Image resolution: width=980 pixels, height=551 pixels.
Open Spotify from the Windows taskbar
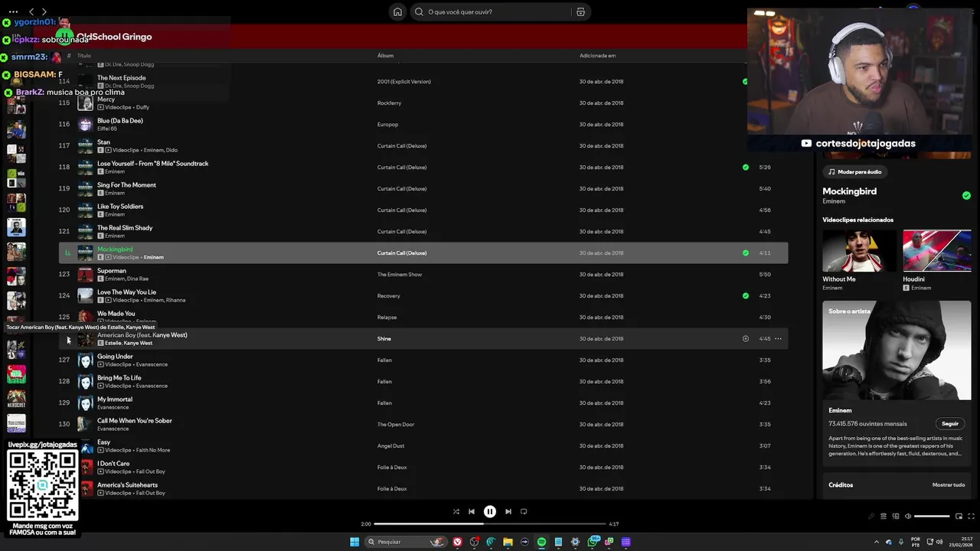click(x=541, y=542)
